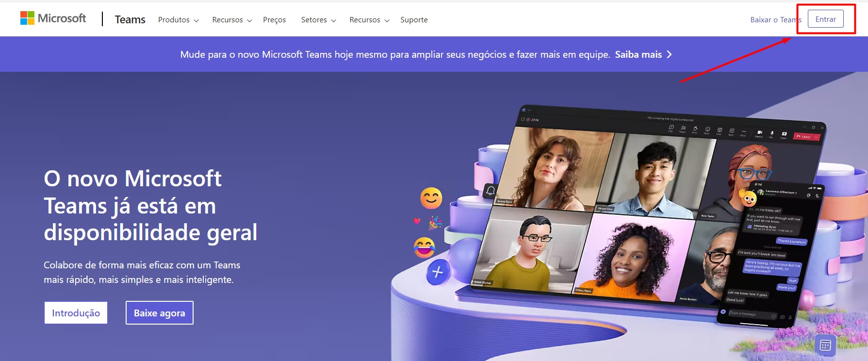The height and width of the screenshot is (361, 868).
Task: Open the Teams home link
Action: (130, 19)
